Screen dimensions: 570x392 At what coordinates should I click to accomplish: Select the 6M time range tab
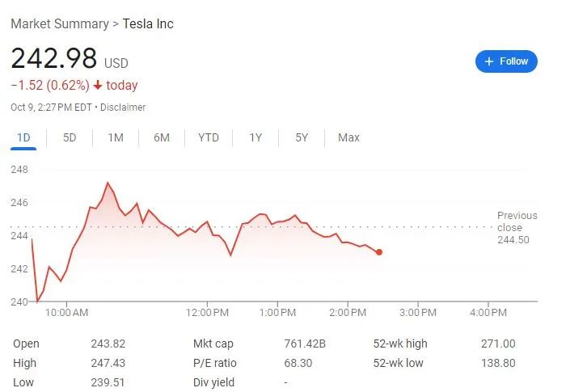[162, 137]
